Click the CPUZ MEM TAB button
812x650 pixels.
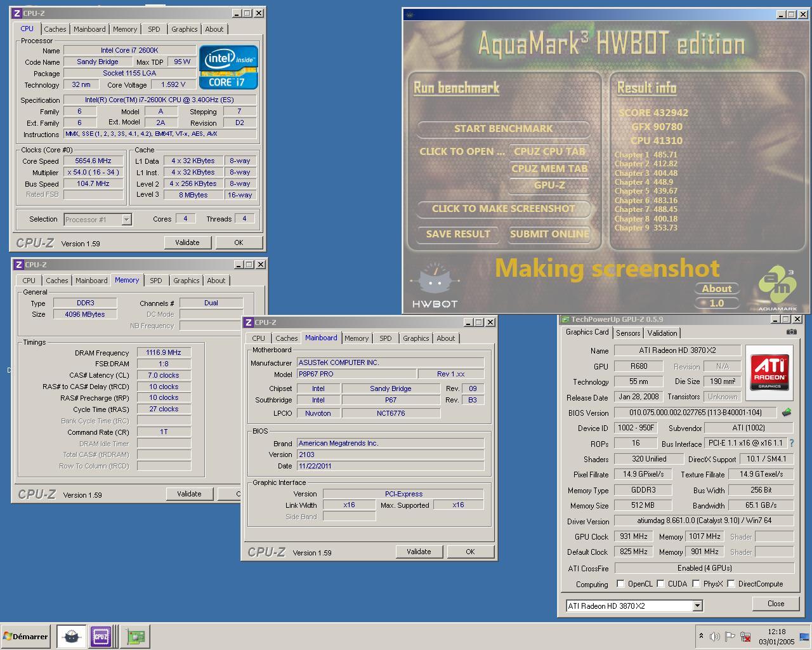549,168
